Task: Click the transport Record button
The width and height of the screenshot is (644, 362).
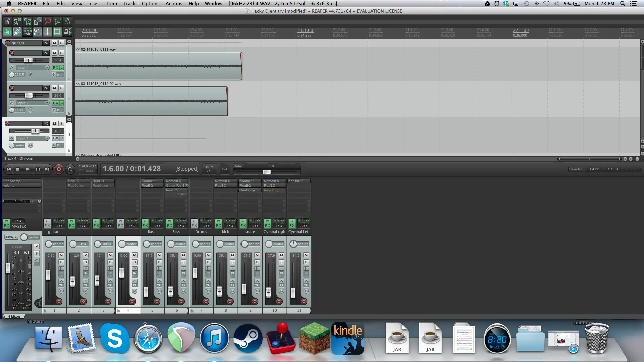Action: (59, 169)
